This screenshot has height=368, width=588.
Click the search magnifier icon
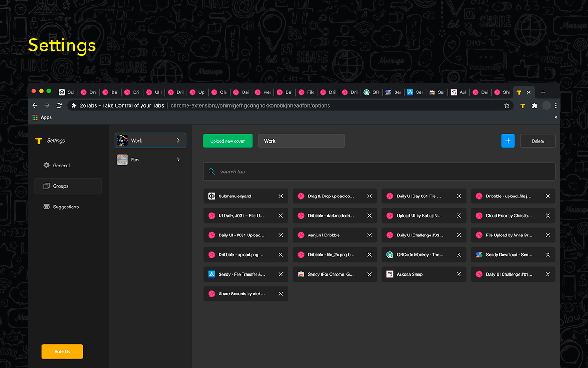coord(212,172)
